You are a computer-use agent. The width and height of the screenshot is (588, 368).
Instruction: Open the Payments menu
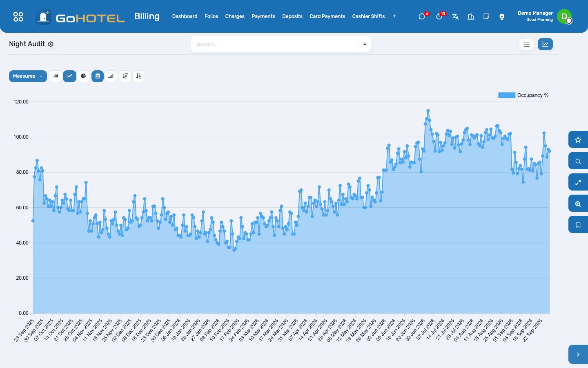[263, 16]
